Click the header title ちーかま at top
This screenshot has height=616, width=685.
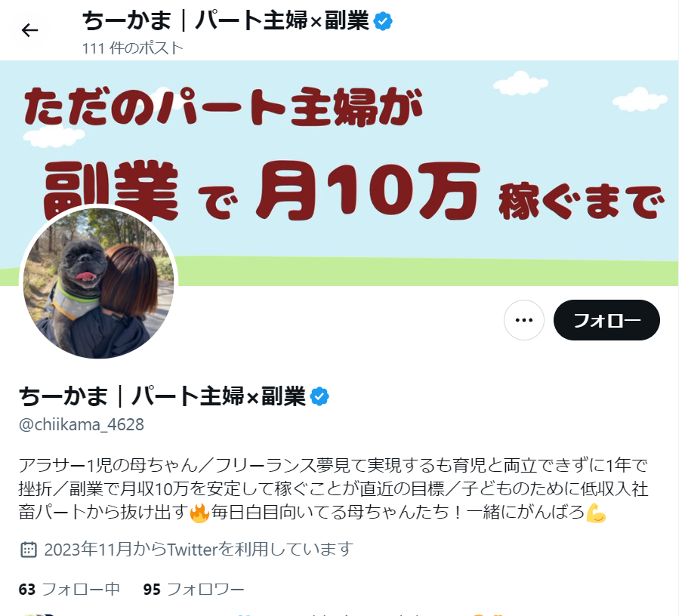(226, 21)
